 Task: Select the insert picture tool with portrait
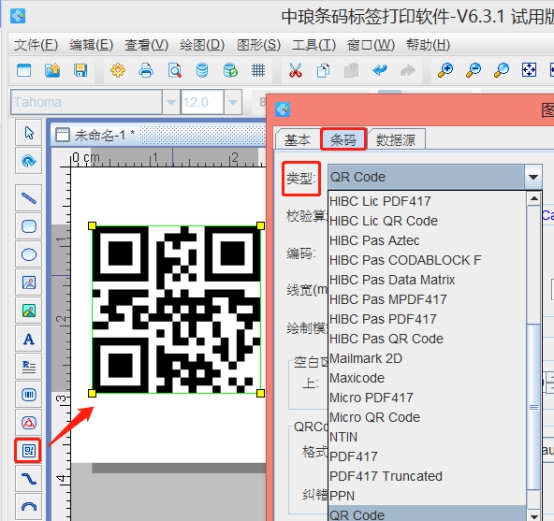click(x=29, y=283)
